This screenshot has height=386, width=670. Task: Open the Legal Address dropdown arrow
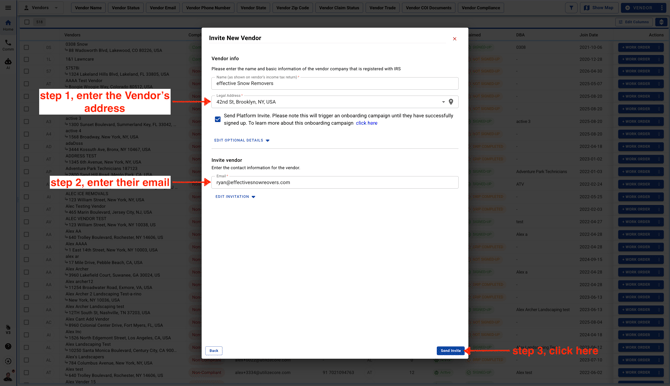pyautogui.click(x=443, y=102)
